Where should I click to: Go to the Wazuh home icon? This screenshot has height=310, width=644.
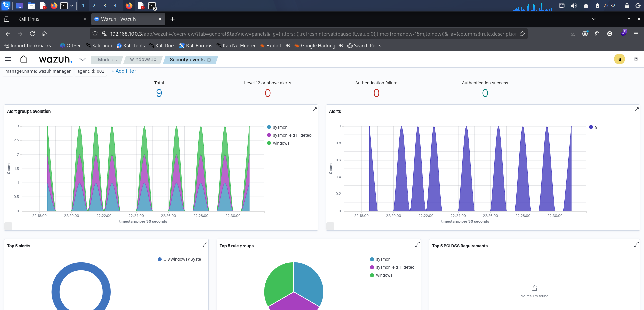pos(24,59)
